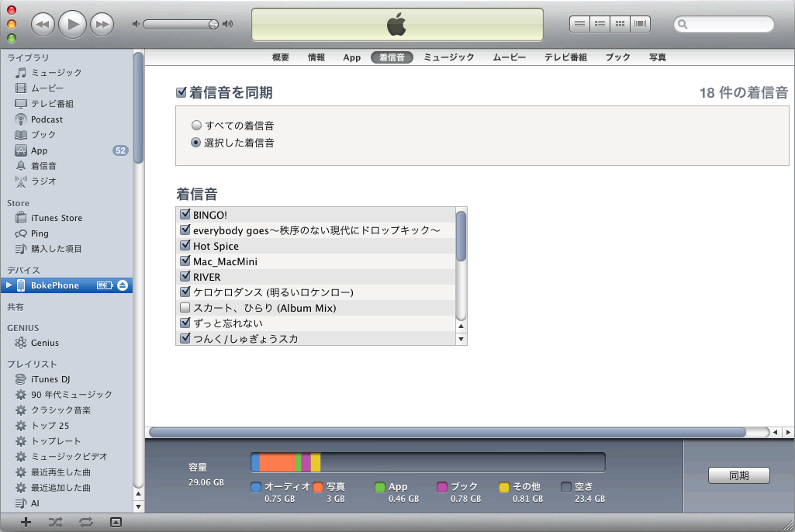Screen dimensions: 795x532
Task: Toggle 着信音を同期 checkbox
Action: [181, 92]
